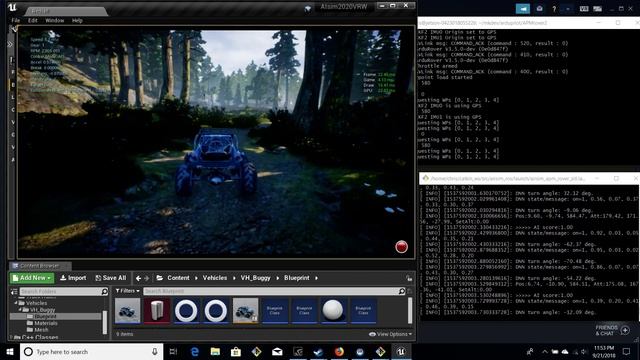Open the Filters dropdown
This screenshot has height=360, width=640.
click(x=127, y=291)
